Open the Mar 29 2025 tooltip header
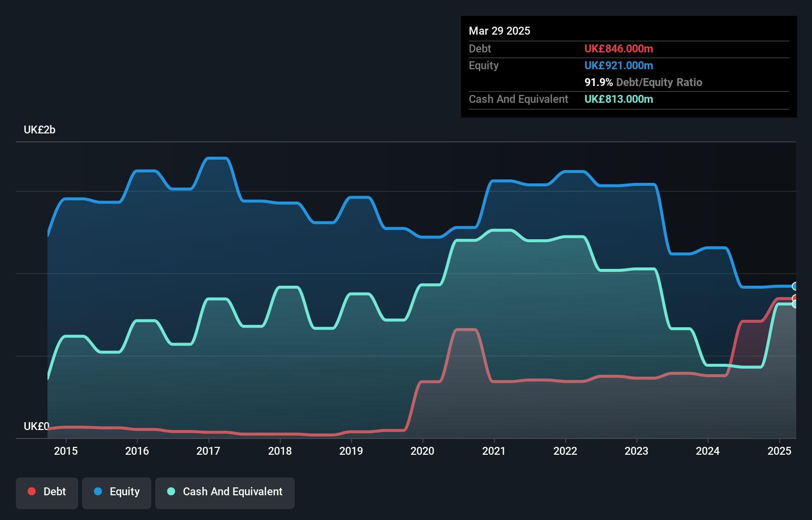Viewport: 812px width, 520px height. tap(499, 31)
